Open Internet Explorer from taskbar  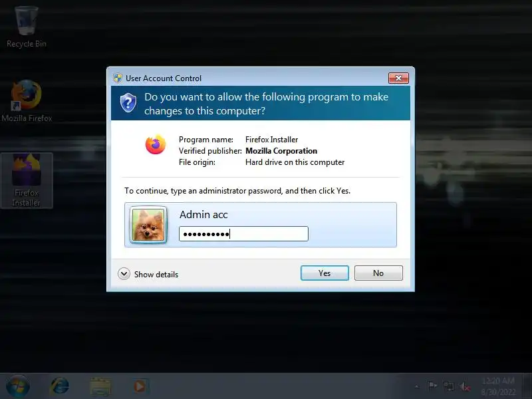pyautogui.click(x=60, y=386)
